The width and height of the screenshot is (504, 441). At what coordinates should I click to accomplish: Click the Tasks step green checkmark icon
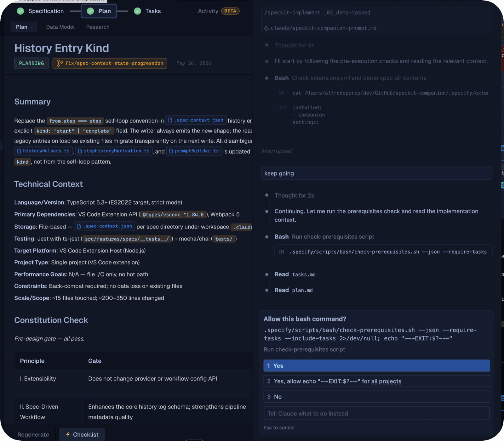(137, 11)
